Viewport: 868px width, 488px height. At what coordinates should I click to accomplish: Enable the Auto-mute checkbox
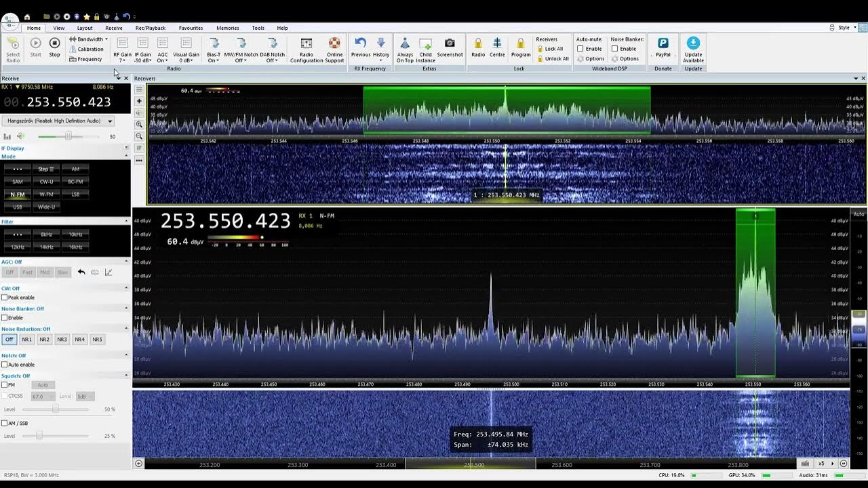pyautogui.click(x=580, y=49)
